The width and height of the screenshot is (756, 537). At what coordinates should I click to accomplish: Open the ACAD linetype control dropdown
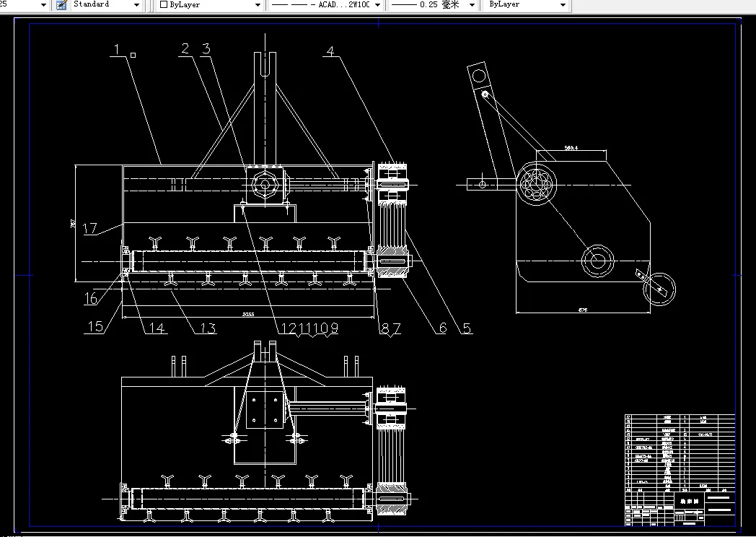(377, 5)
